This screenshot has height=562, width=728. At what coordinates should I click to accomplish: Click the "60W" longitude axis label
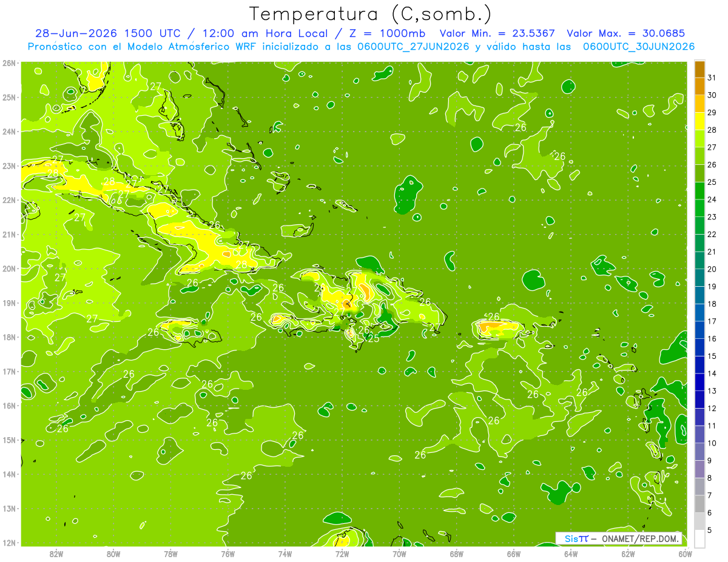click(685, 554)
